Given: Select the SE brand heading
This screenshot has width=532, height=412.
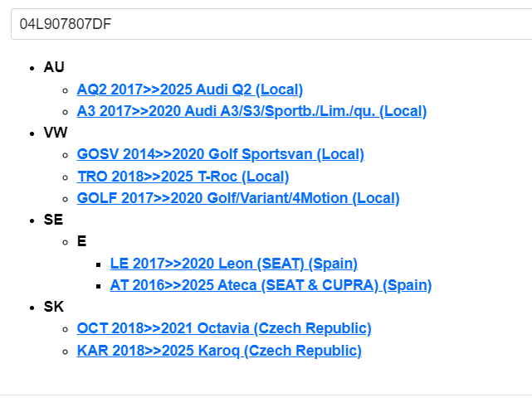Looking at the screenshot, I should pyautogui.click(x=53, y=220).
